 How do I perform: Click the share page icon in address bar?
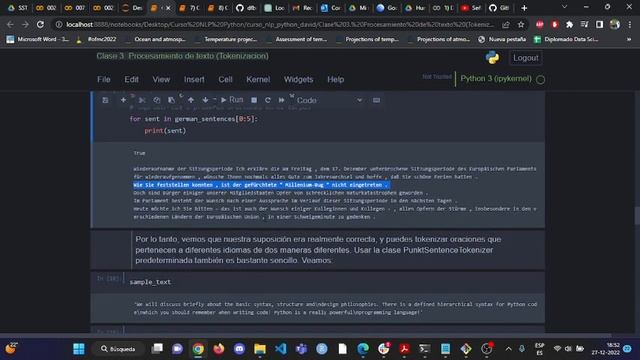[x=506, y=24]
